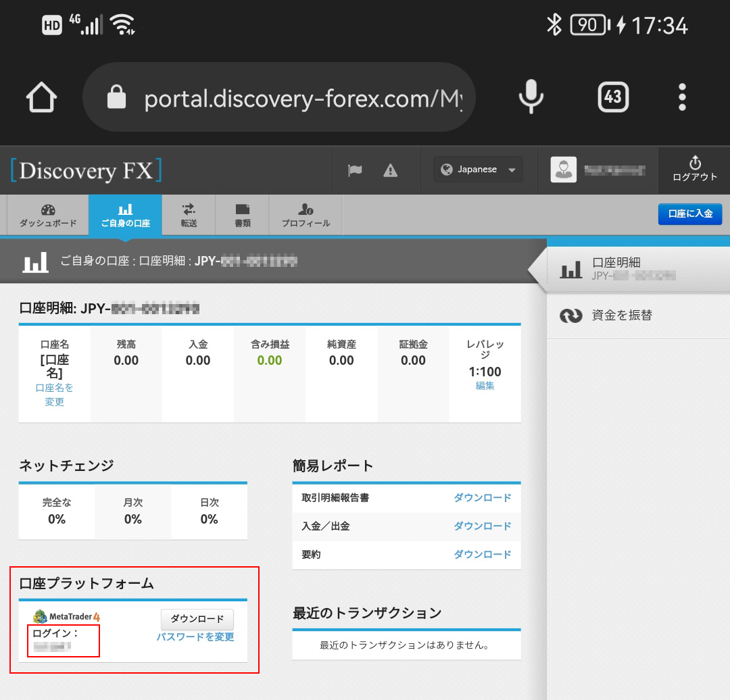
Task: Click the レバレッジ 編集 link
Action: (485, 386)
